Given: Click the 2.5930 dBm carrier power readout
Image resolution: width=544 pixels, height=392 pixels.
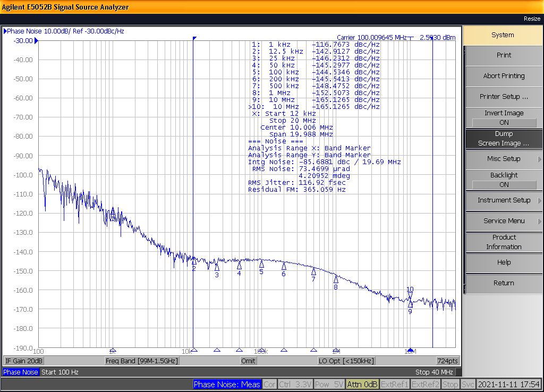Looking at the screenshot, I should coord(438,38).
